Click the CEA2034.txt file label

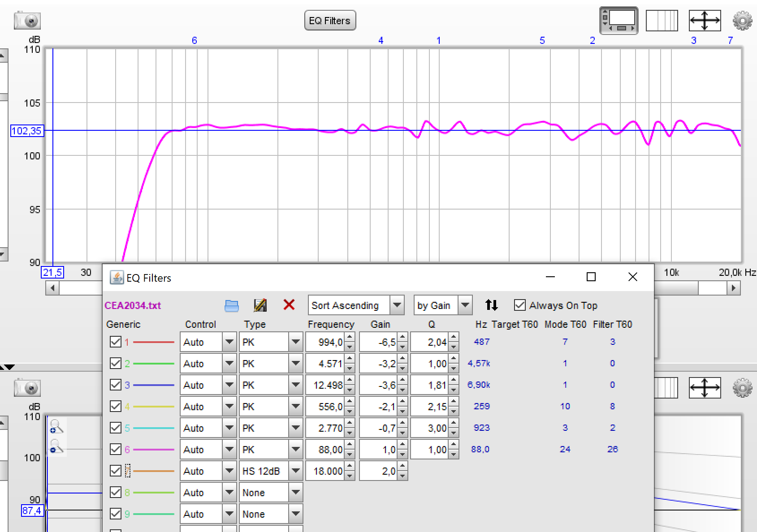(x=133, y=305)
